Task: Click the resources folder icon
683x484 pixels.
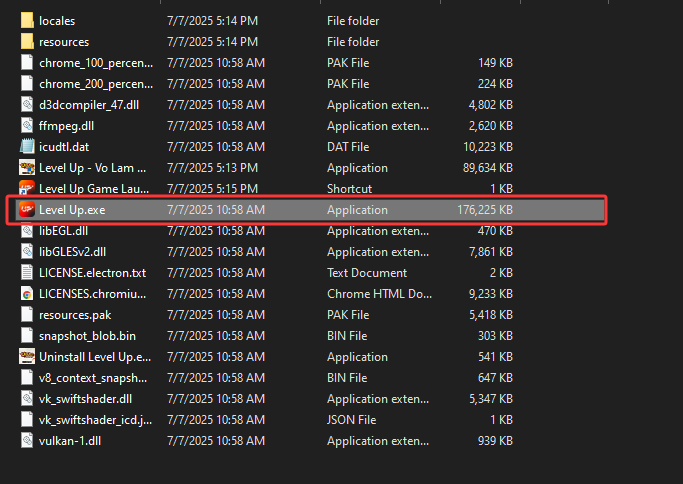Action: (27, 41)
